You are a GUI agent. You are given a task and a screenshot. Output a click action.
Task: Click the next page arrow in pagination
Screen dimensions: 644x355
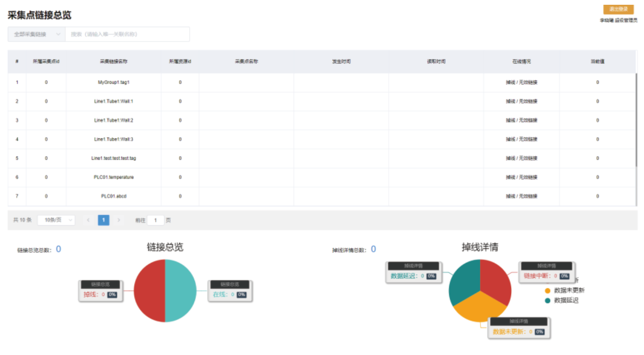pos(119,220)
